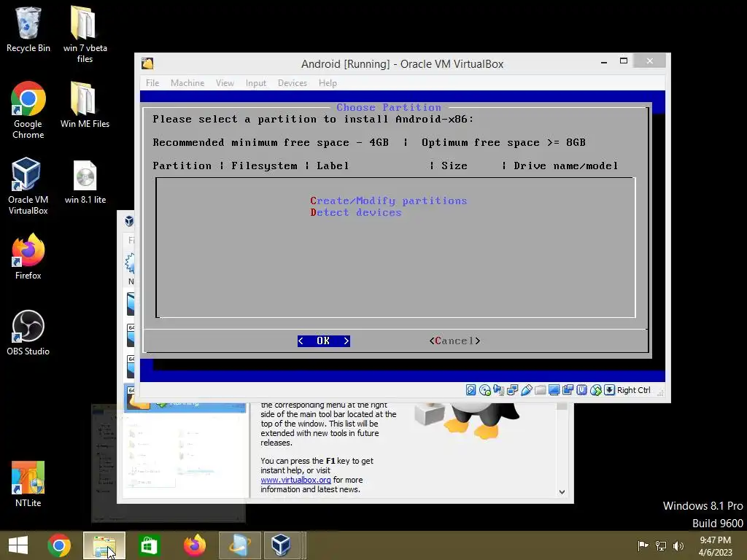Open the Devices menu
Viewport: 747px width, 560px height.
(x=292, y=83)
